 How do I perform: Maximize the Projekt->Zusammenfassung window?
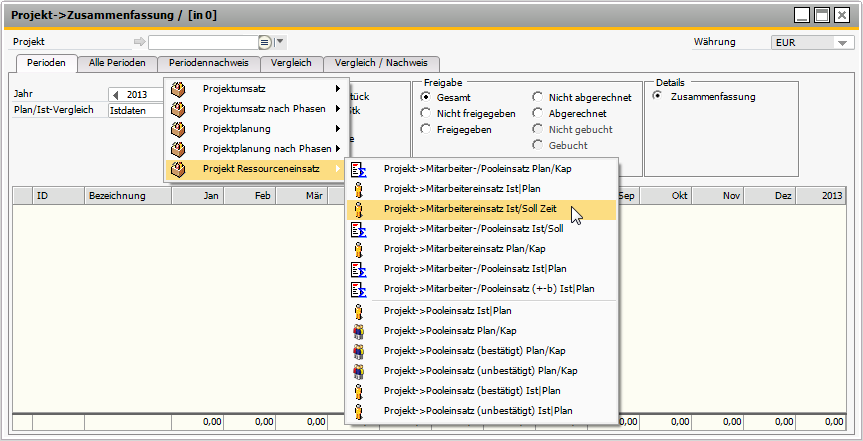point(822,15)
